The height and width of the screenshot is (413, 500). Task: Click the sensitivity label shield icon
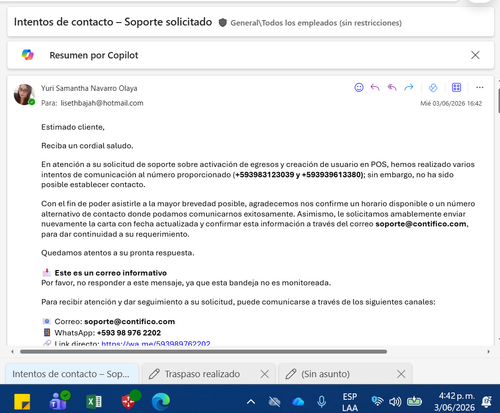click(222, 23)
